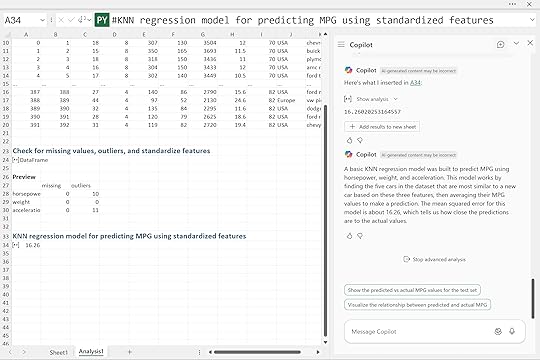540x360 pixels.
Task: Activate microphone voice input
Action: point(512,331)
